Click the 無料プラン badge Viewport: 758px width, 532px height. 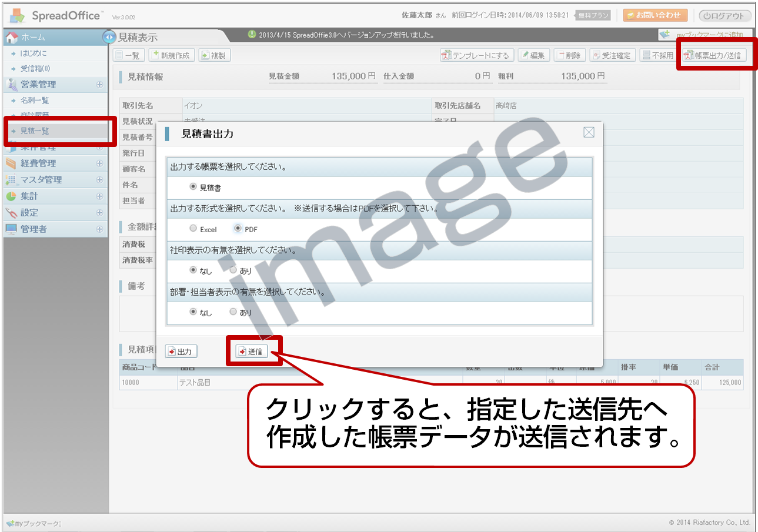click(592, 15)
